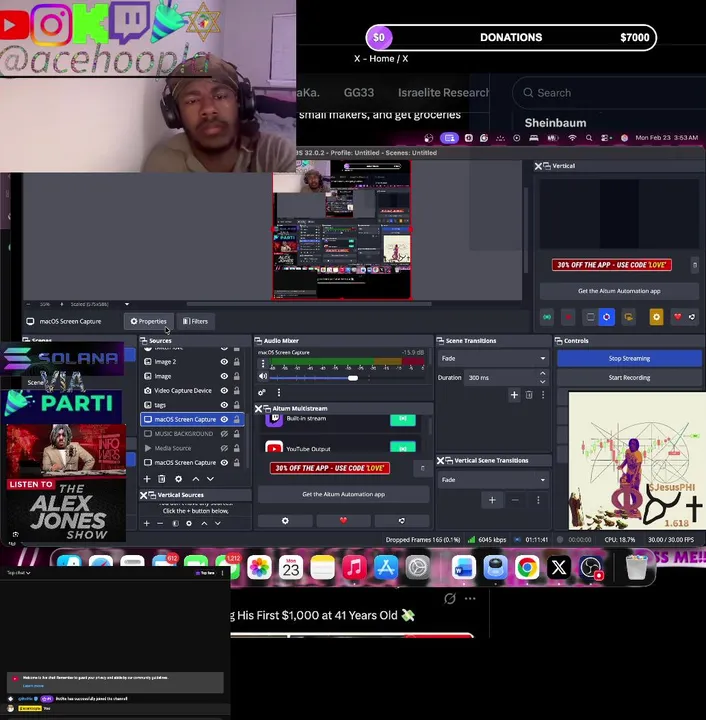Move selected source down in Sources list
The height and width of the screenshot is (720, 706).
(210, 479)
